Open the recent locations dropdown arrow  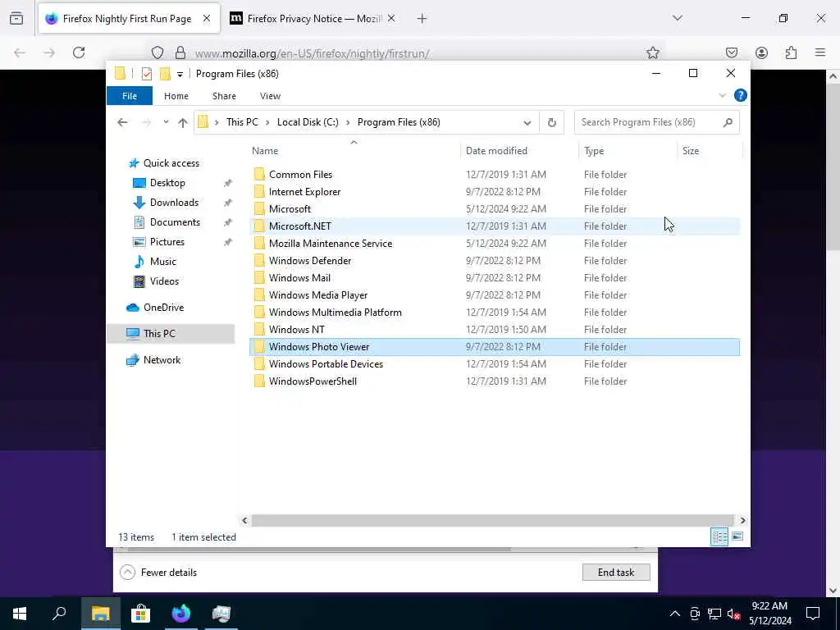click(x=166, y=122)
